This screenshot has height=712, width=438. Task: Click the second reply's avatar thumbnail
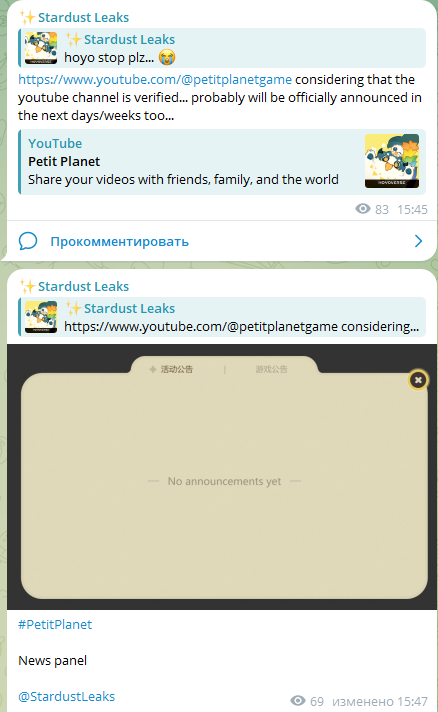click(x=41, y=317)
